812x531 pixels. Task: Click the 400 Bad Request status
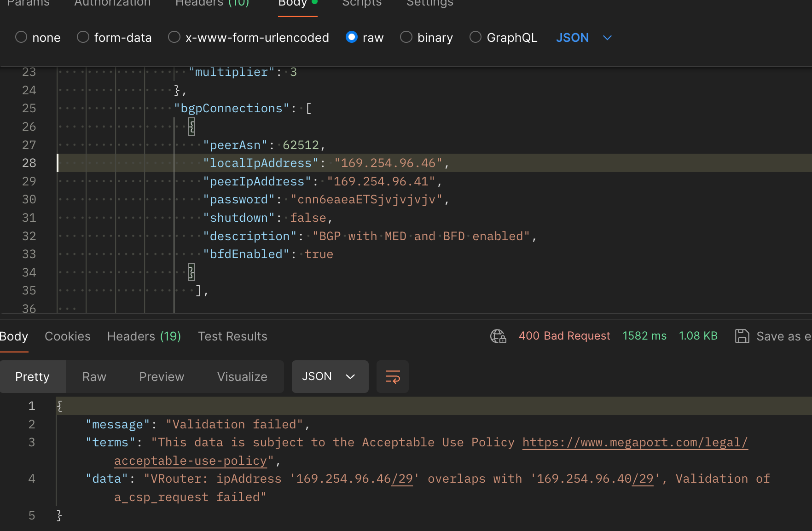point(564,336)
